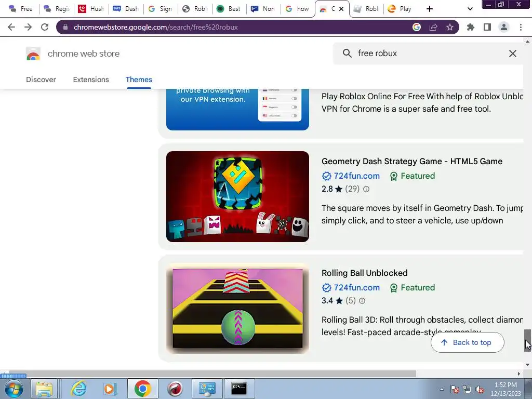Click the search magnifier icon
The height and width of the screenshot is (399, 532).
pos(347,54)
